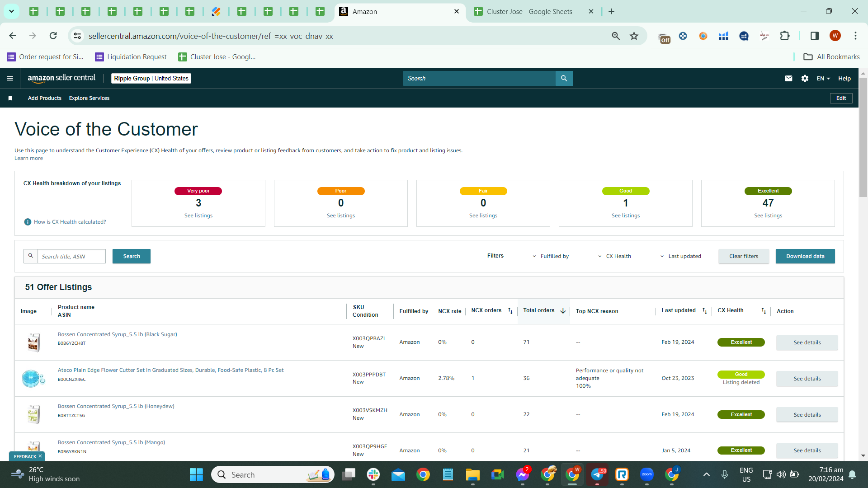
Task: Click the info icon beside CX Health calculated
Action: click(x=28, y=222)
